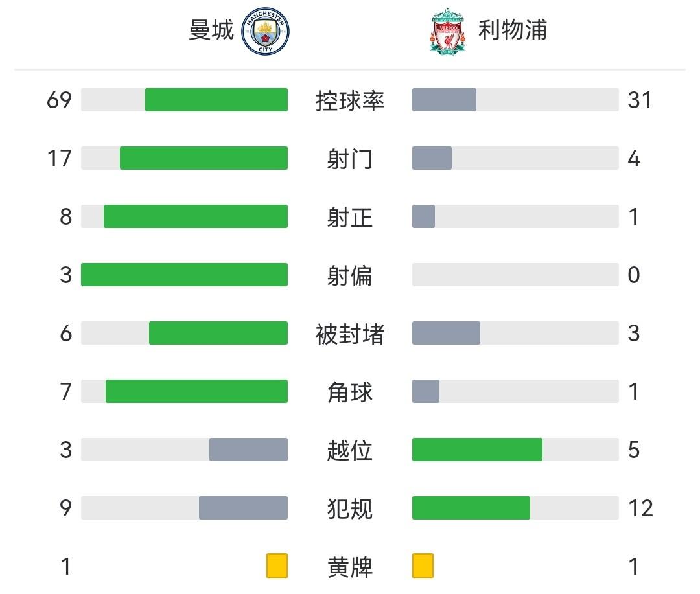Image resolution: width=700 pixels, height=594 pixels.
Task: Click Manchester City's green 射正 bar
Action: (x=195, y=216)
